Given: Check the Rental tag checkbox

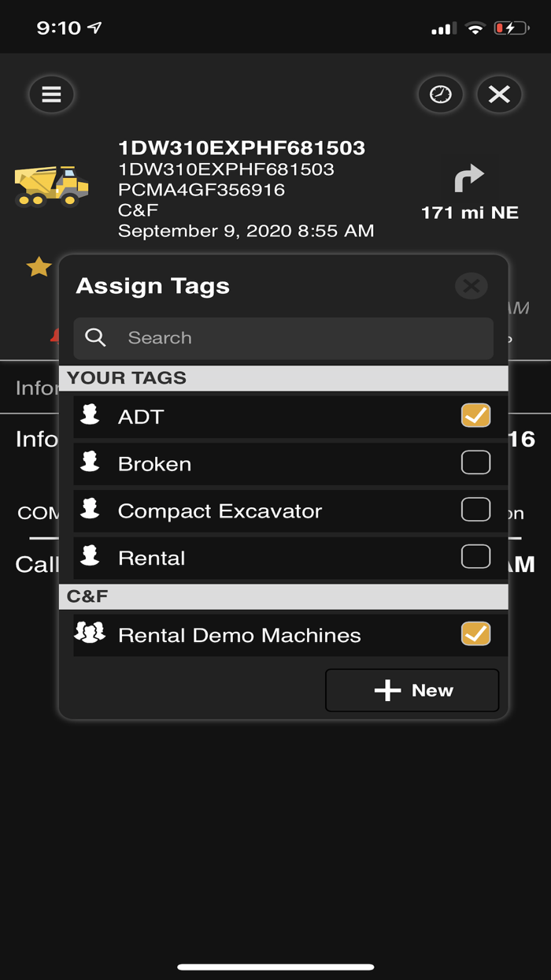Looking at the screenshot, I should pyautogui.click(x=475, y=557).
